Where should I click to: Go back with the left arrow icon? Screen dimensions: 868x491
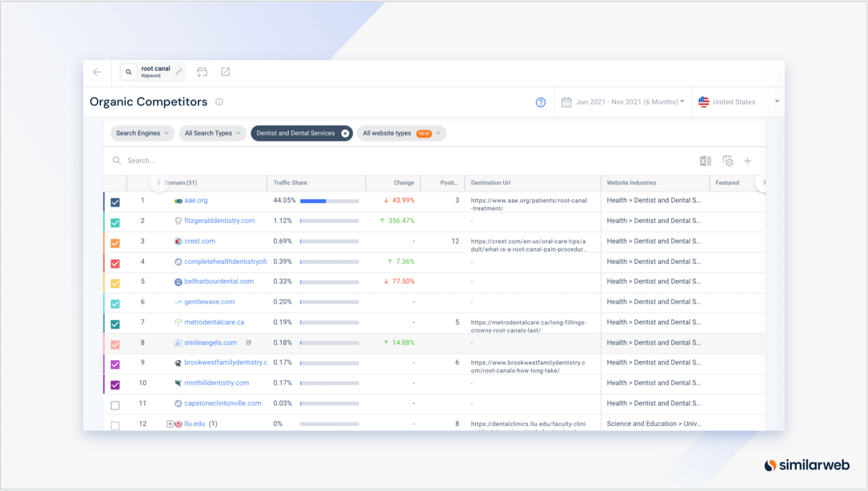(x=97, y=72)
